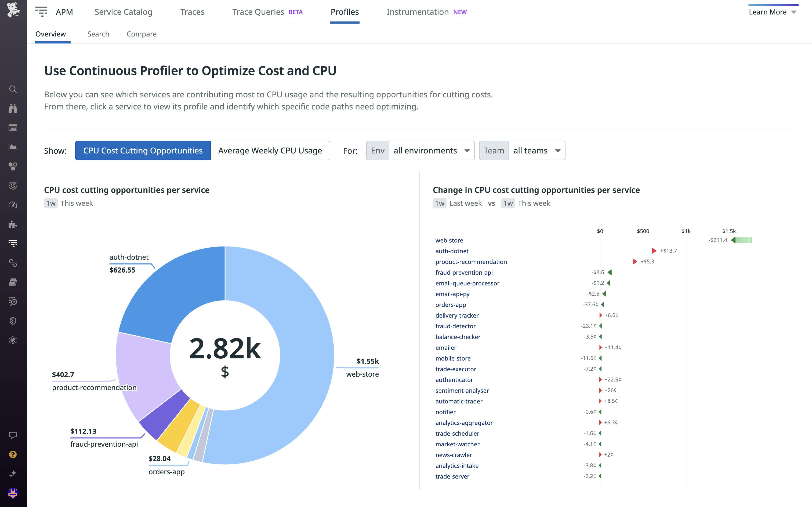Open the product-recommendation service link
The height and width of the screenshot is (507, 812).
click(x=471, y=262)
